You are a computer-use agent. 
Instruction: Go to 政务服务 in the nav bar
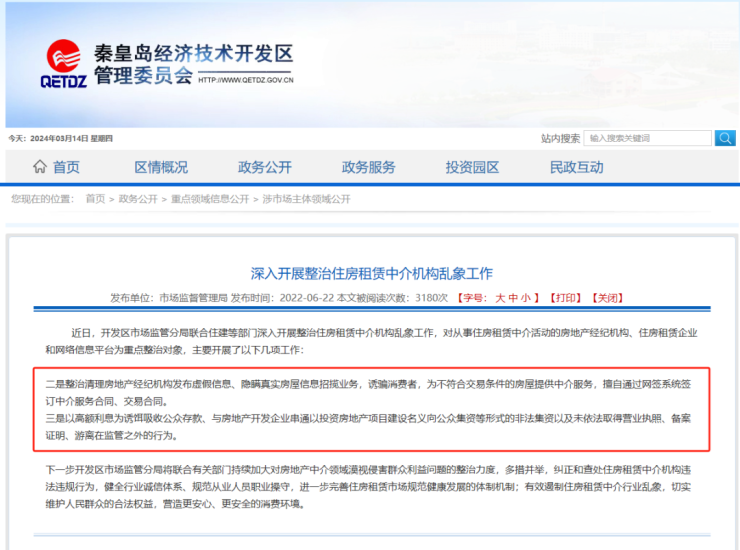(x=369, y=167)
